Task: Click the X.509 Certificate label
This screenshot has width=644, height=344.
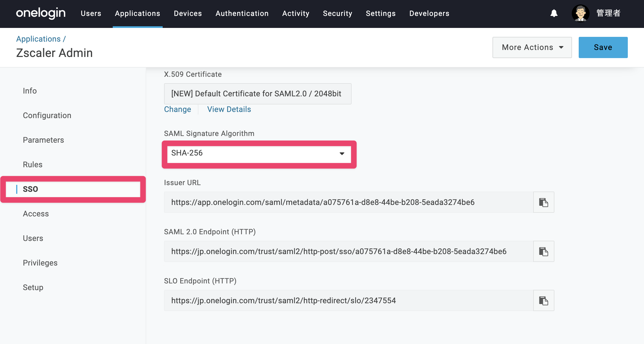Action: tap(193, 74)
